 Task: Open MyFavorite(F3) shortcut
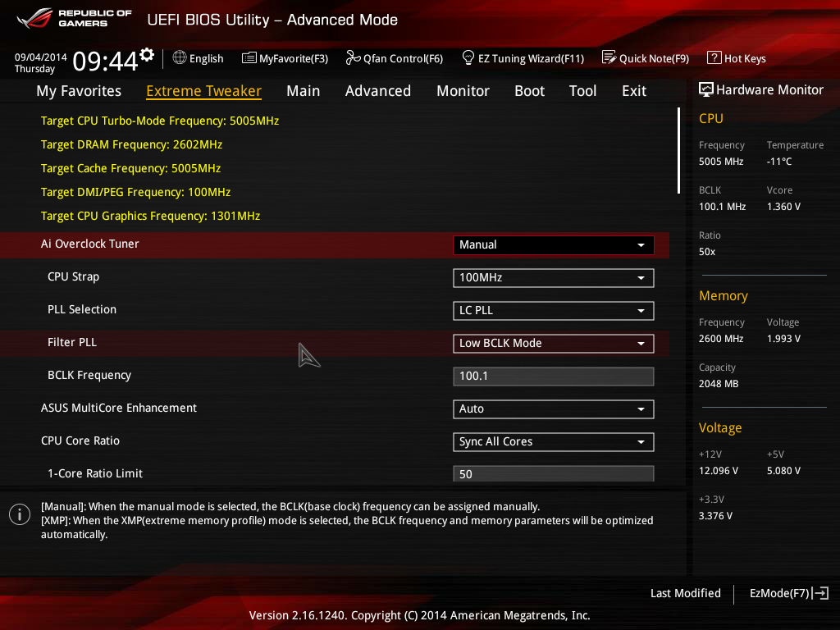click(285, 58)
